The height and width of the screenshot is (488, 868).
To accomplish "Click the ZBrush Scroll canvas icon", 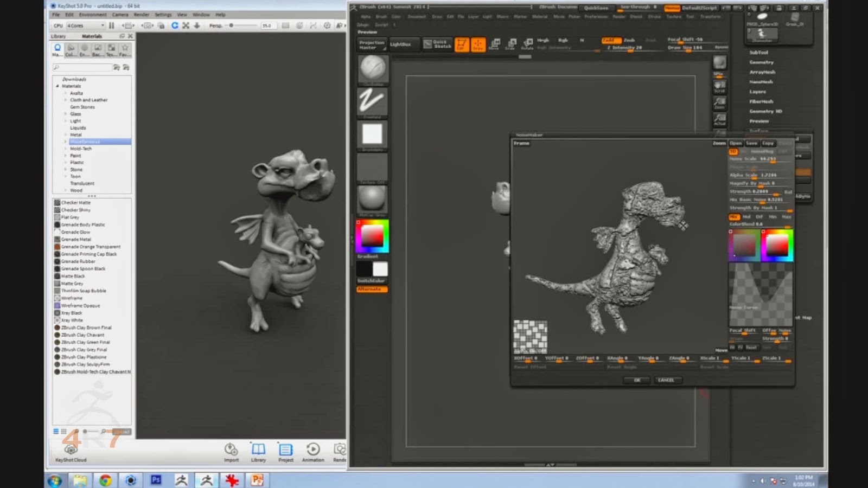I will (720, 87).
